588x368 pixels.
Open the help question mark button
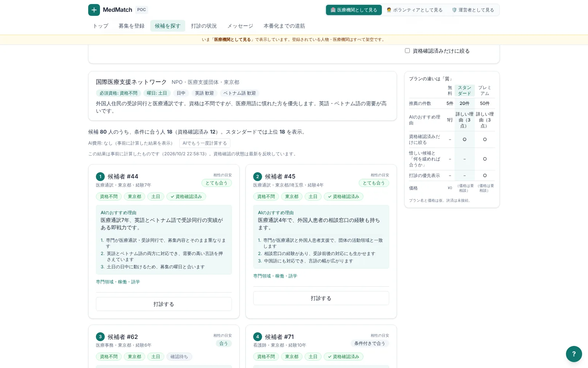tap(574, 354)
